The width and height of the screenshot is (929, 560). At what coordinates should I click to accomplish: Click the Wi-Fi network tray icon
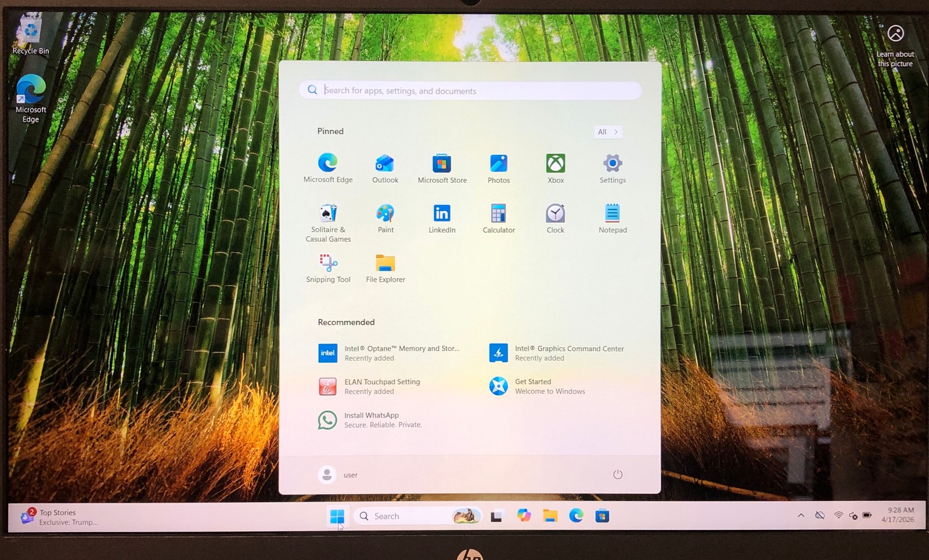[x=838, y=515]
